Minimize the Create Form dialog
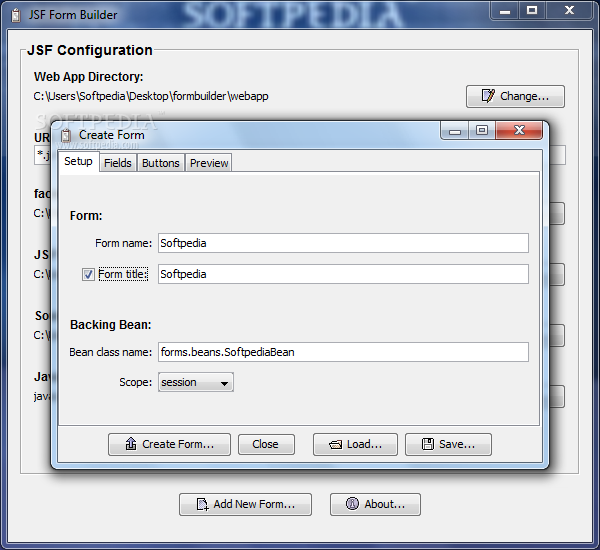600x550 pixels. (x=455, y=131)
